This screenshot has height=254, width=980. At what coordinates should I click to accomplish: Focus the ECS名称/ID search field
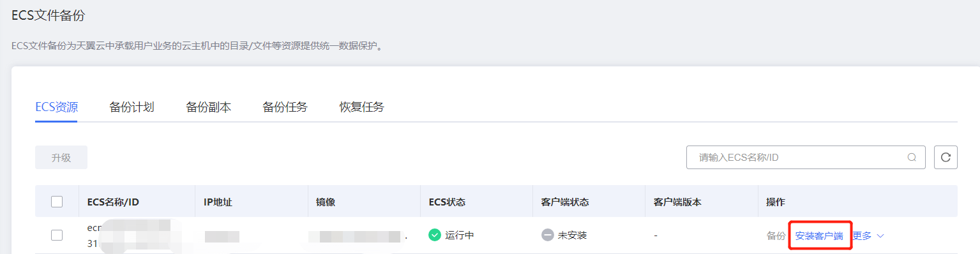click(x=806, y=157)
